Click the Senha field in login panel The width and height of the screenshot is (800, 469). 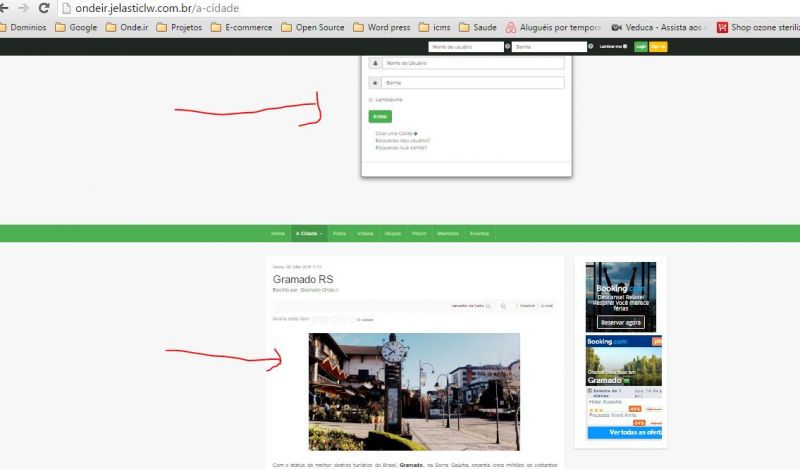(x=473, y=83)
